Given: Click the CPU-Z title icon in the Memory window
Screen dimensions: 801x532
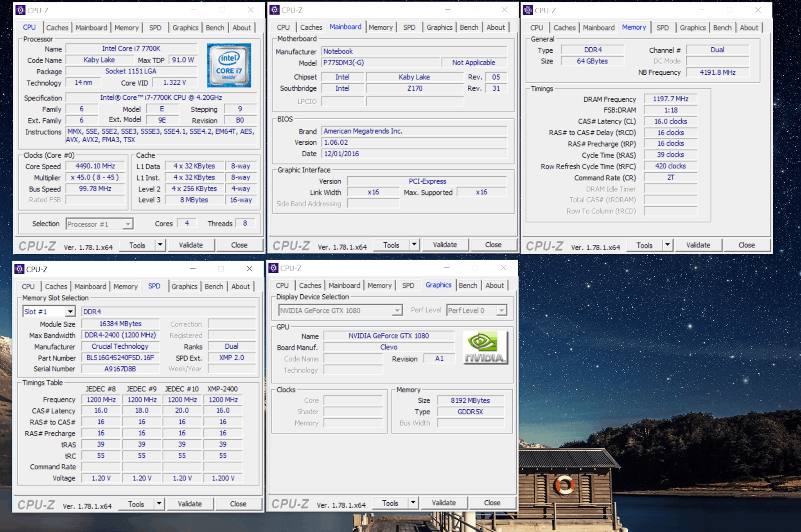Looking at the screenshot, I should [x=528, y=10].
